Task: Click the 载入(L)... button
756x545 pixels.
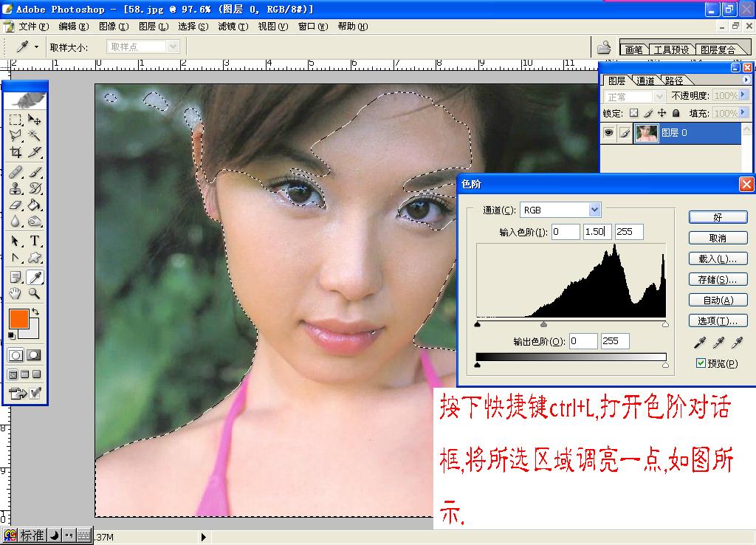Action: click(718, 258)
